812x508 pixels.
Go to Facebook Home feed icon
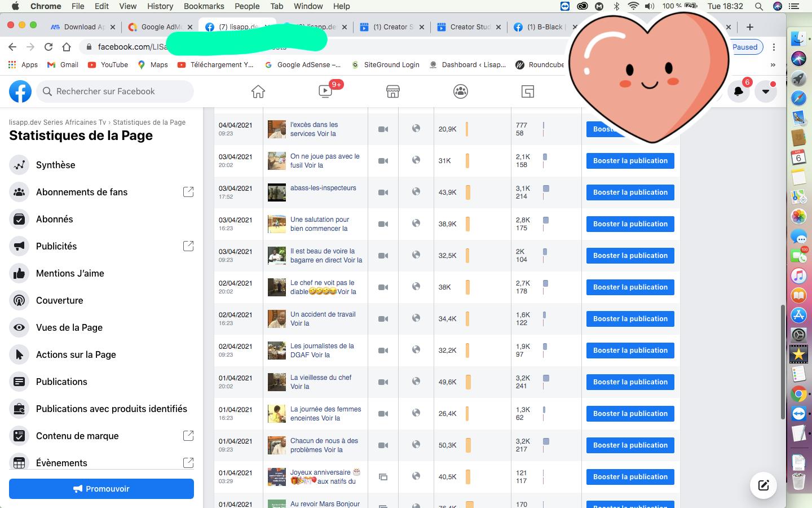click(x=258, y=91)
